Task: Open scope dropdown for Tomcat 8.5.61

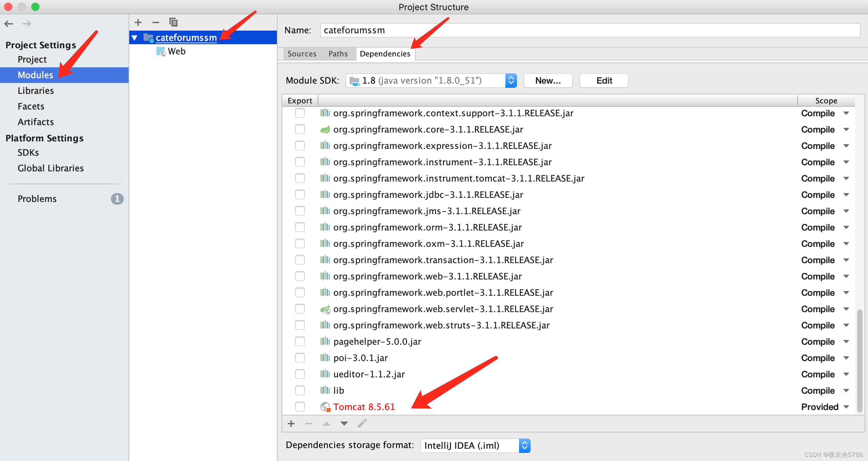Action: pos(847,407)
